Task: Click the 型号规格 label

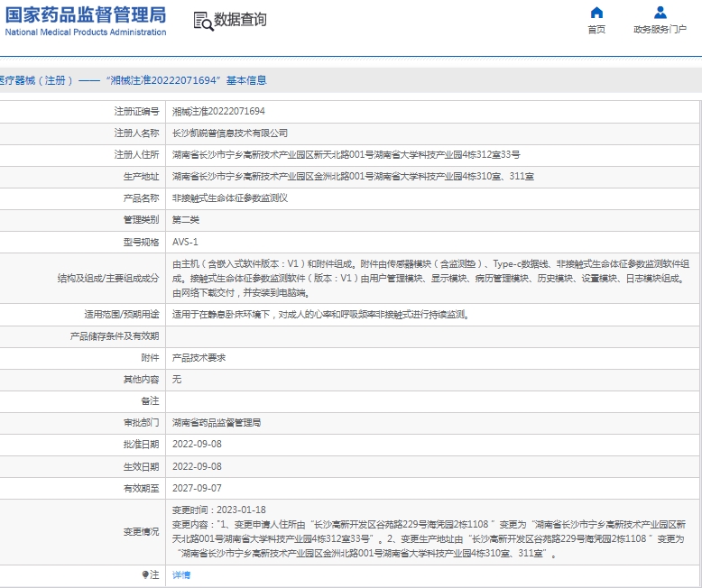Action: 141,242
